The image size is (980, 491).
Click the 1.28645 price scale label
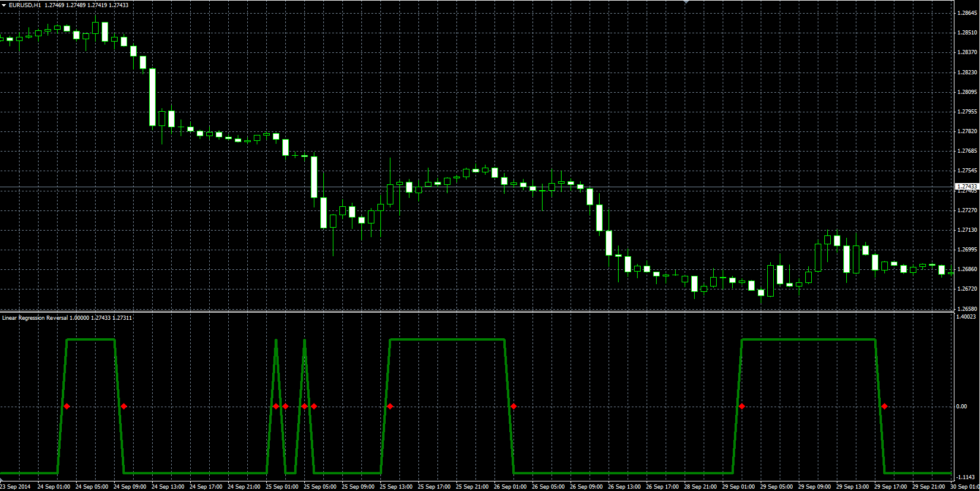coord(968,13)
